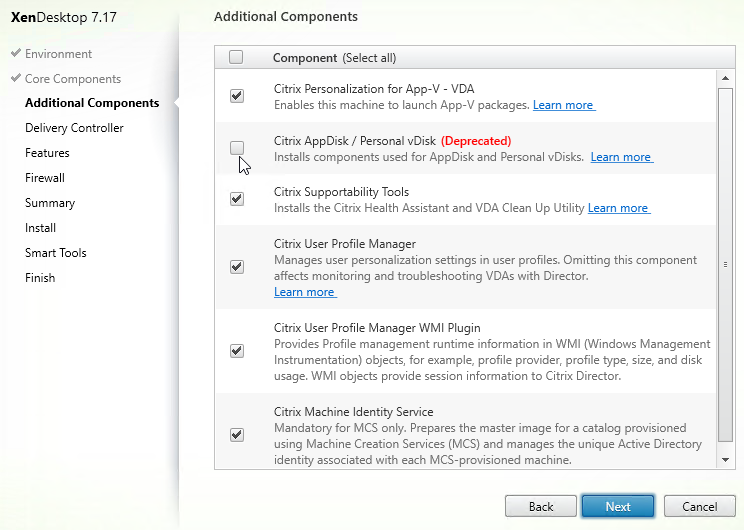
Task: Click the scroll up arrow of component list
Action: point(725,78)
